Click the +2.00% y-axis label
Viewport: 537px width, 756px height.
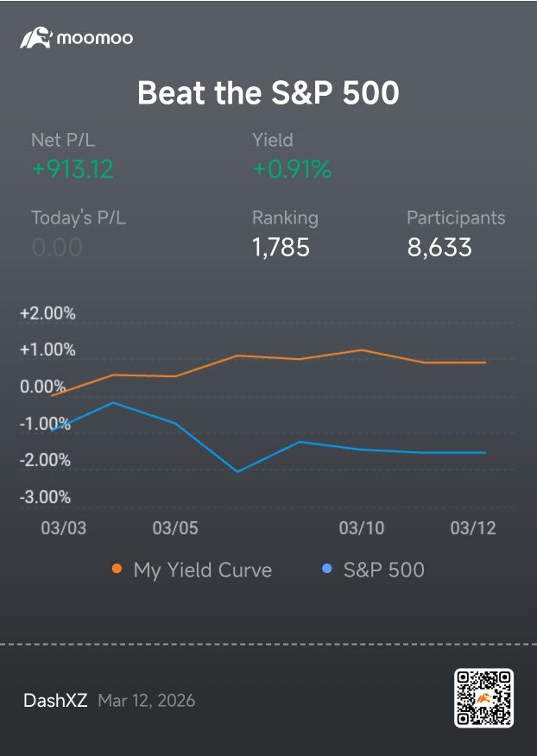tap(47, 313)
